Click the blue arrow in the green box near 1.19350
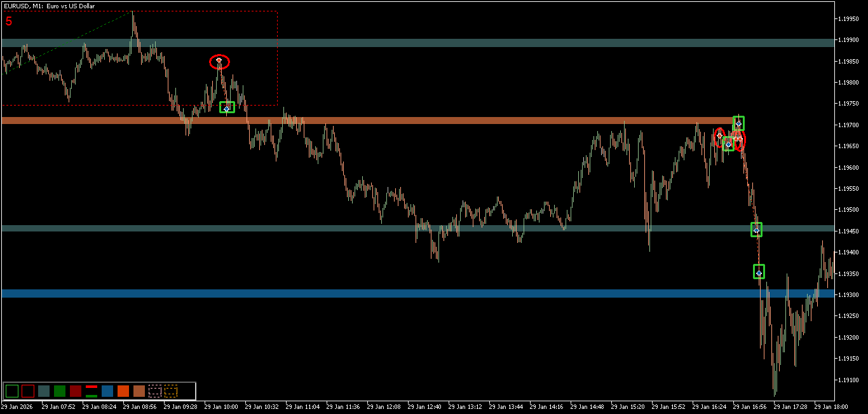 click(x=759, y=272)
